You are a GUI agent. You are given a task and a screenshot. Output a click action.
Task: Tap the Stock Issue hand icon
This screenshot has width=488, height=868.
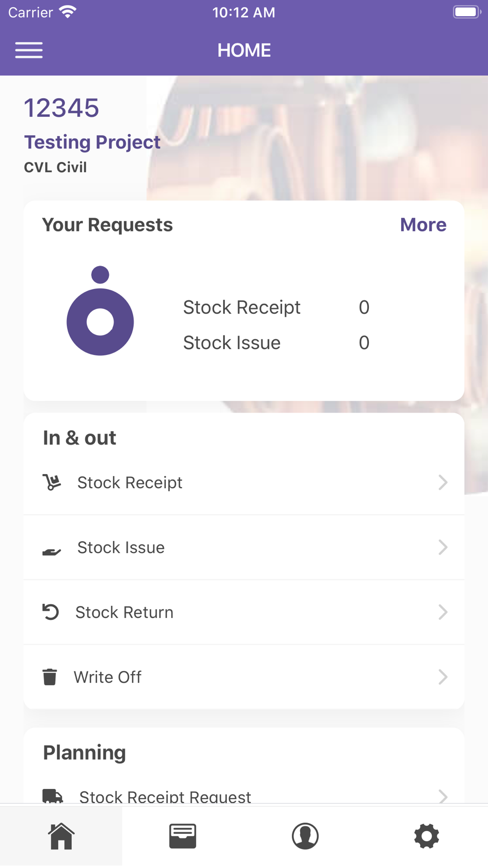[x=52, y=552]
